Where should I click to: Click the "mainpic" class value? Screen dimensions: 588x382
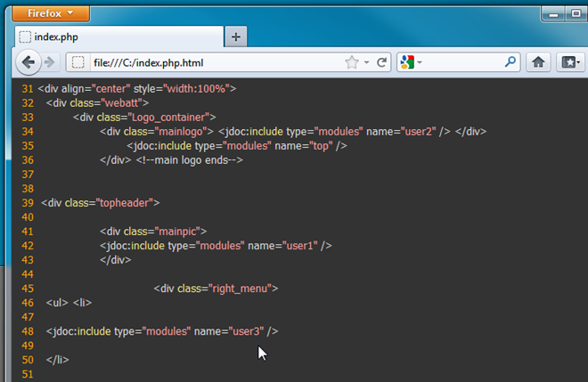coord(178,232)
